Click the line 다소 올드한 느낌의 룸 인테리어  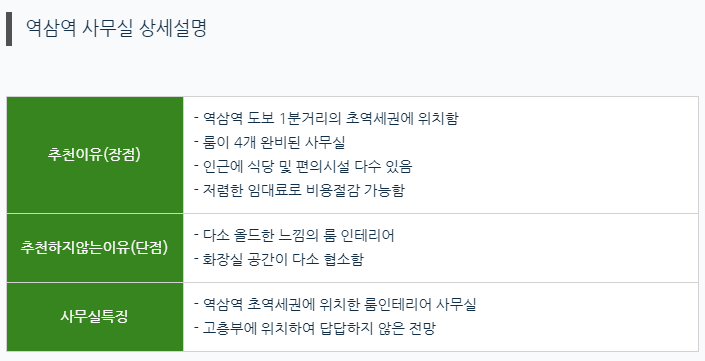294,236
